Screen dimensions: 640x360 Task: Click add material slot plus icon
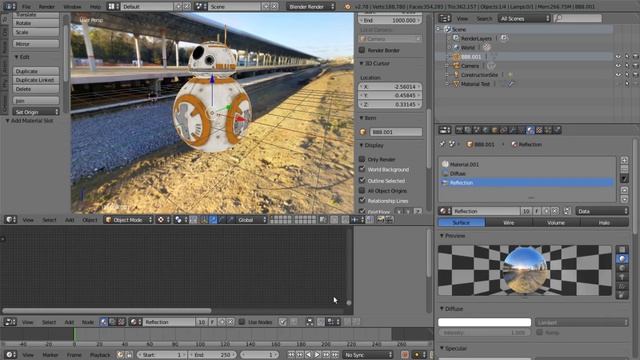(624, 160)
